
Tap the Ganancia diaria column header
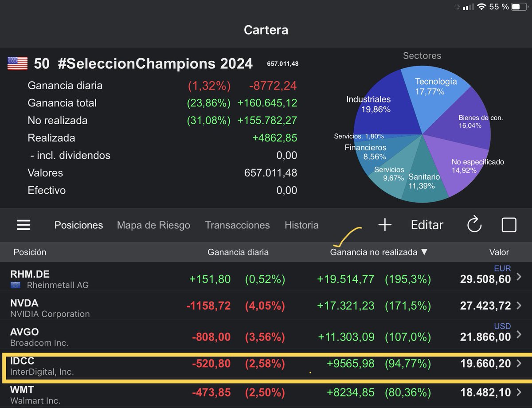(238, 252)
